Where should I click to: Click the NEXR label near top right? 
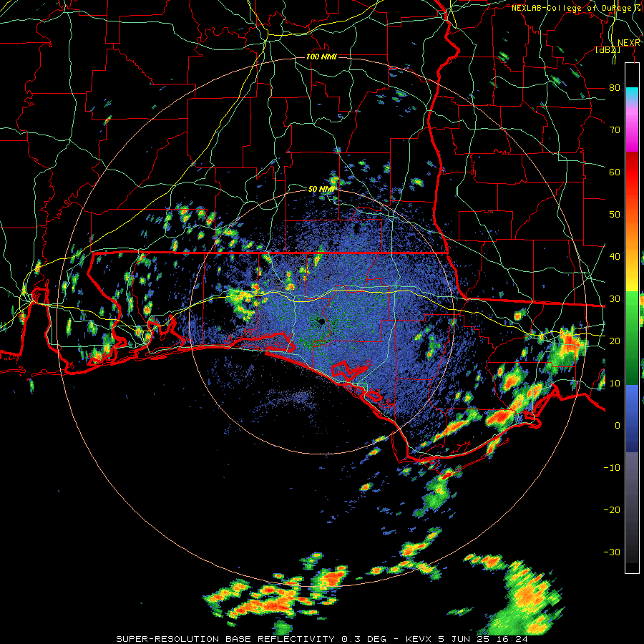click(x=629, y=43)
